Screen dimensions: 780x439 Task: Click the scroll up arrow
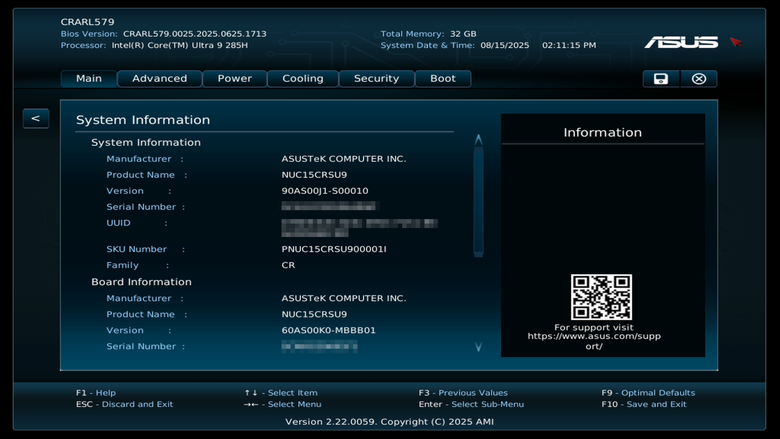coord(479,140)
